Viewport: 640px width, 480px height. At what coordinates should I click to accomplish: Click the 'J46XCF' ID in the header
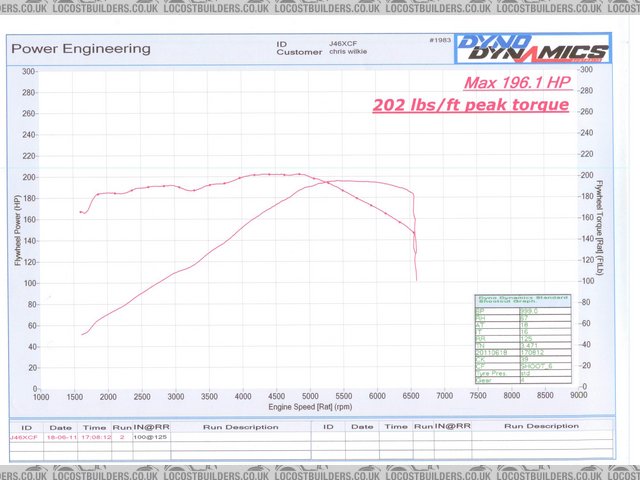coord(343,43)
